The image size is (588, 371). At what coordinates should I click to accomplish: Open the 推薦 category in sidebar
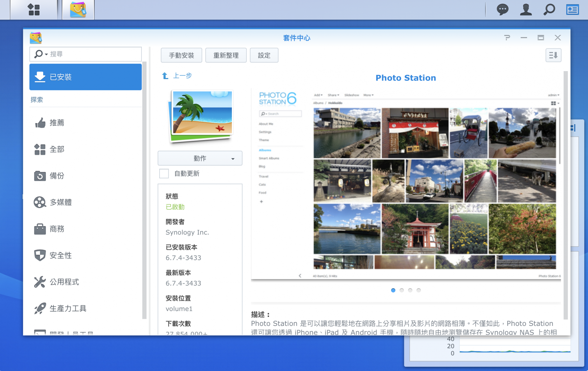(57, 123)
